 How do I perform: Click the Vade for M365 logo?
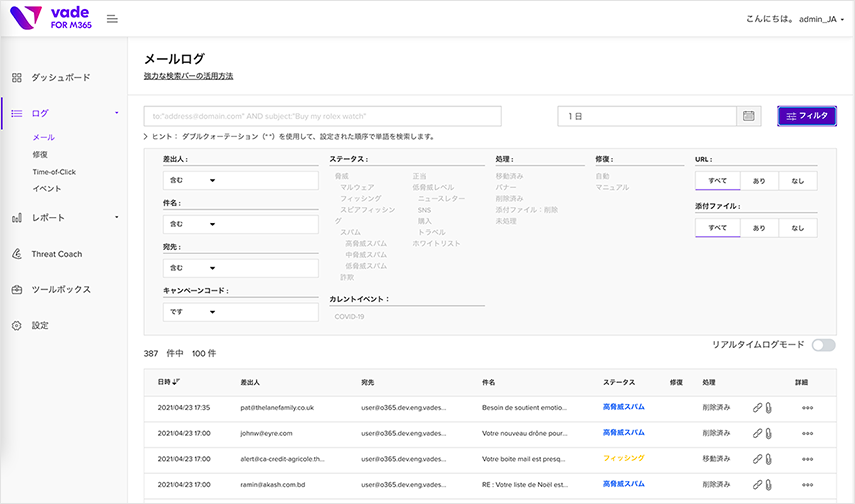(51, 18)
